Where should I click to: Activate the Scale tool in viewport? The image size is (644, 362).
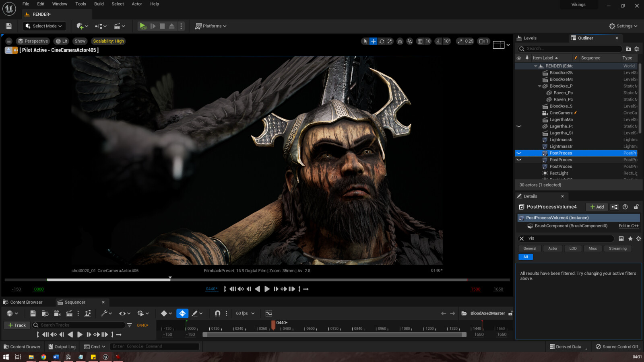click(x=390, y=41)
